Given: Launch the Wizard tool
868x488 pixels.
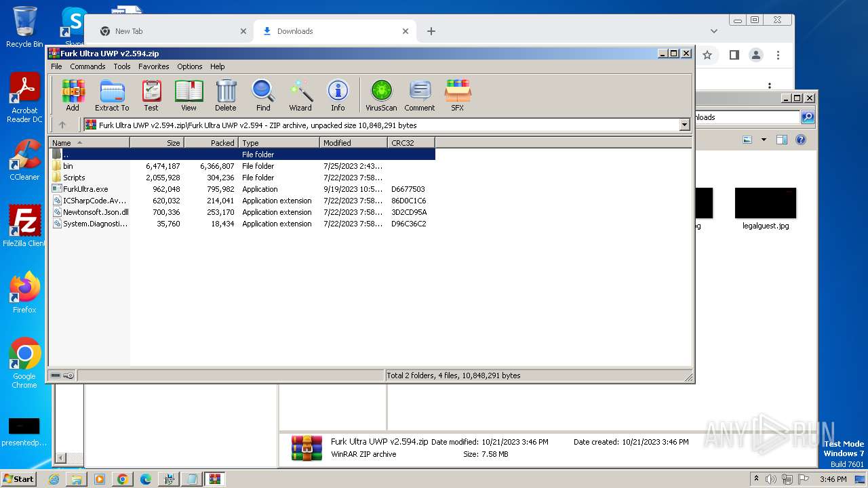Looking at the screenshot, I should (x=300, y=95).
